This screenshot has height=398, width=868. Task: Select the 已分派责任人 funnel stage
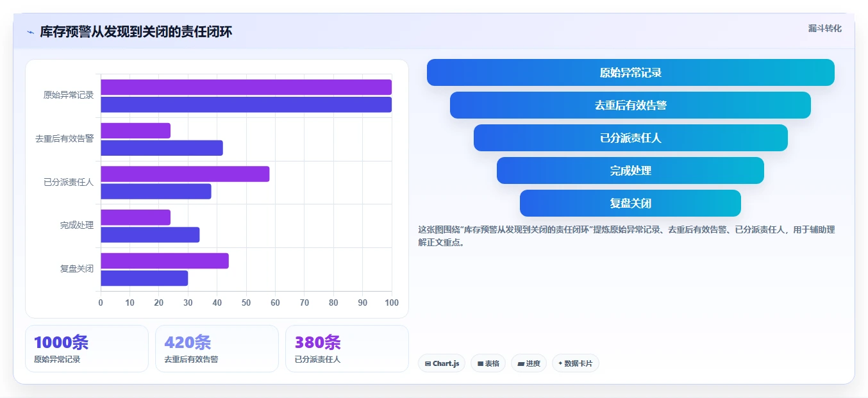[630, 138]
